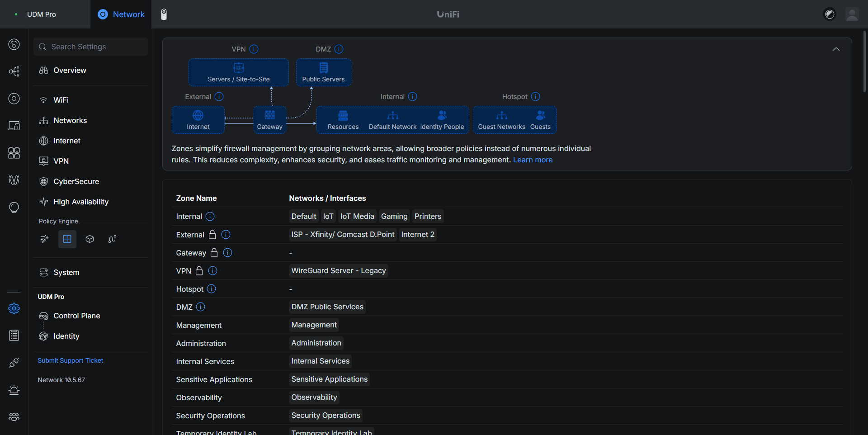Click the device icon next to Network tab
This screenshot has width=868, height=435.
tap(164, 14)
